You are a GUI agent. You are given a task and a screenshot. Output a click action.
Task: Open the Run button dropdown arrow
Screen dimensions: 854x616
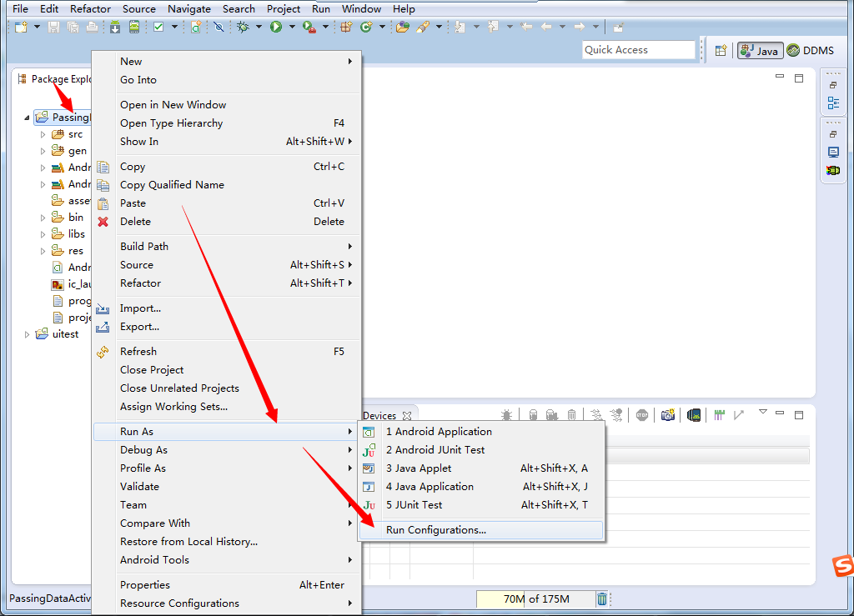click(292, 27)
